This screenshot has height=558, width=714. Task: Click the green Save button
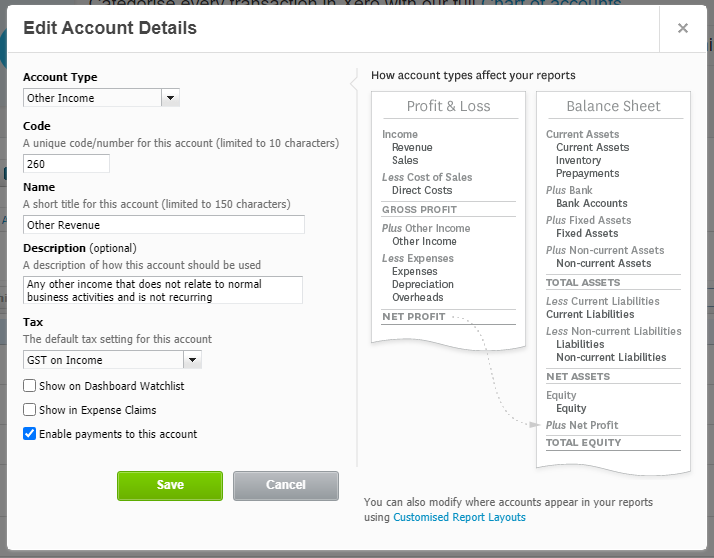tap(170, 486)
